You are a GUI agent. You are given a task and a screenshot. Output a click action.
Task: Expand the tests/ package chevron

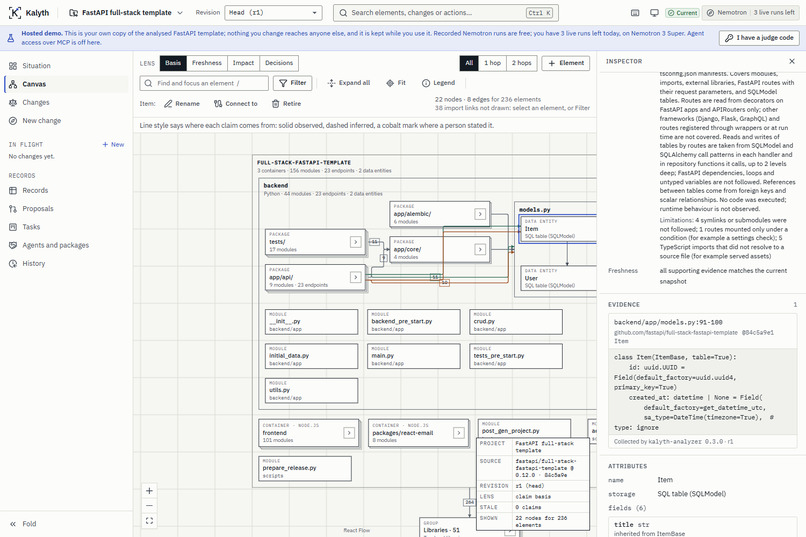pos(355,242)
